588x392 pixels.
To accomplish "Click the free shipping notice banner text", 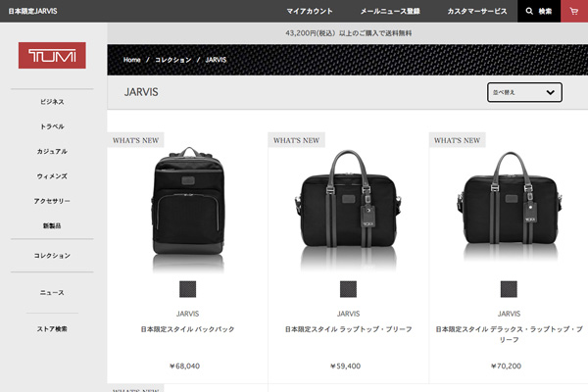I will [x=348, y=33].
